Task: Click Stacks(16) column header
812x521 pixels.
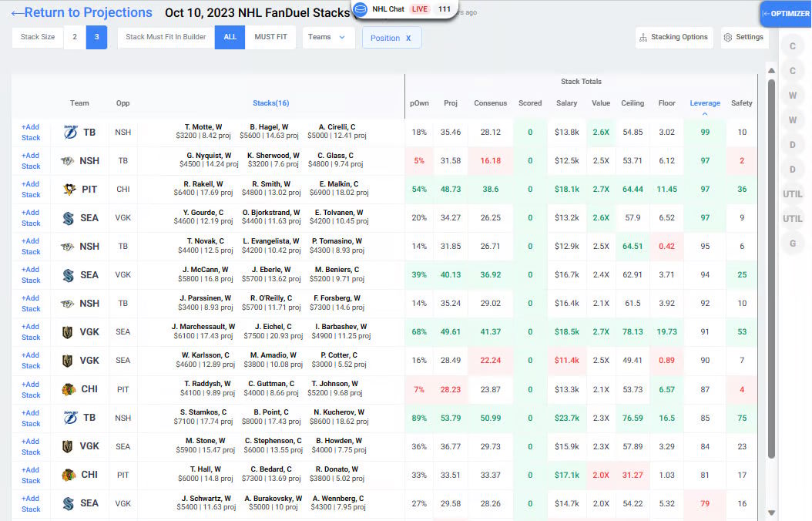Action: pyautogui.click(x=271, y=103)
